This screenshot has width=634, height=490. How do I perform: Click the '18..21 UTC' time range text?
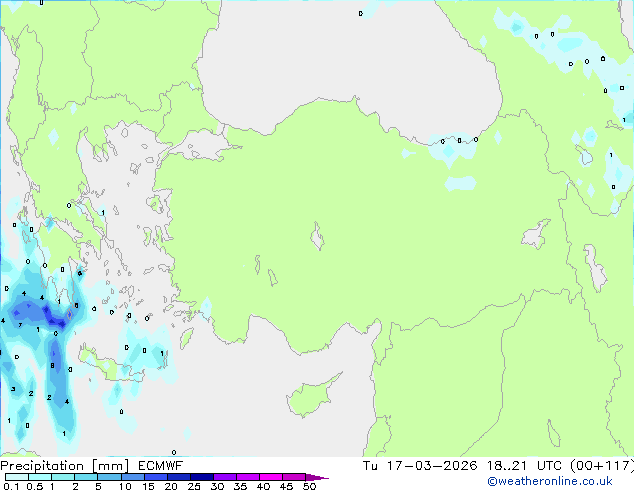[x=524, y=466]
